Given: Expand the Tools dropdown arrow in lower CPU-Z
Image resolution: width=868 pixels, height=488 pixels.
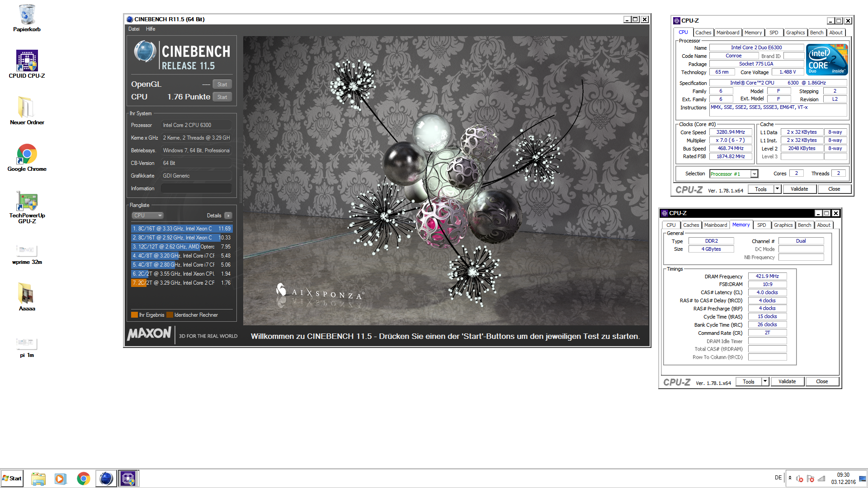Looking at the screenshot, I should tap(765, 381).
